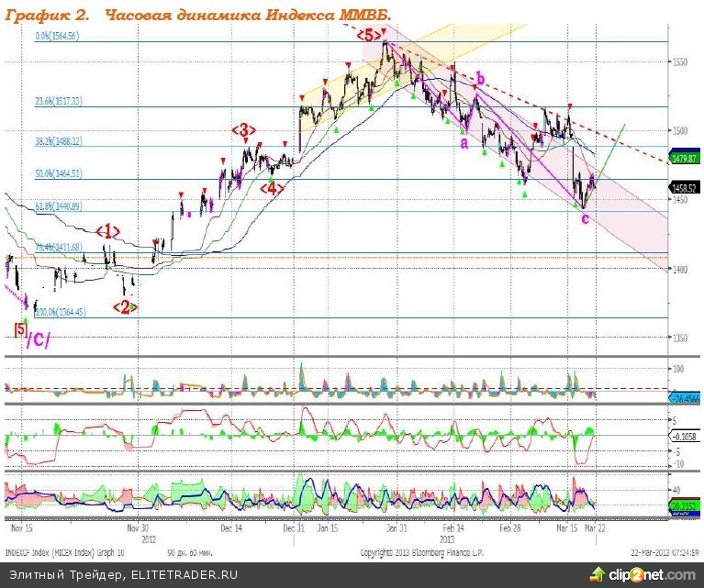Select the 61.8% (1440.89) Fibonacci label
The height and width of the screenshot is (588, 704).
point(59,206)
